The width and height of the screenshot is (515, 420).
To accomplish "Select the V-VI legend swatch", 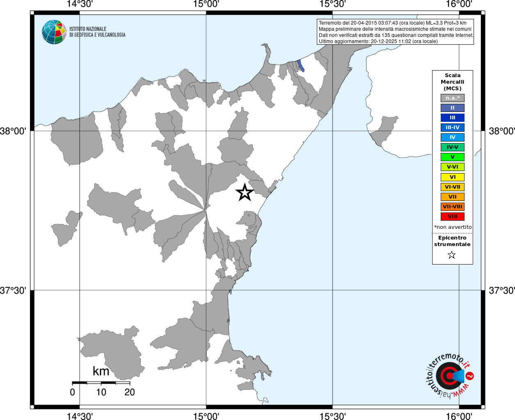I will (x=453, y=167).
